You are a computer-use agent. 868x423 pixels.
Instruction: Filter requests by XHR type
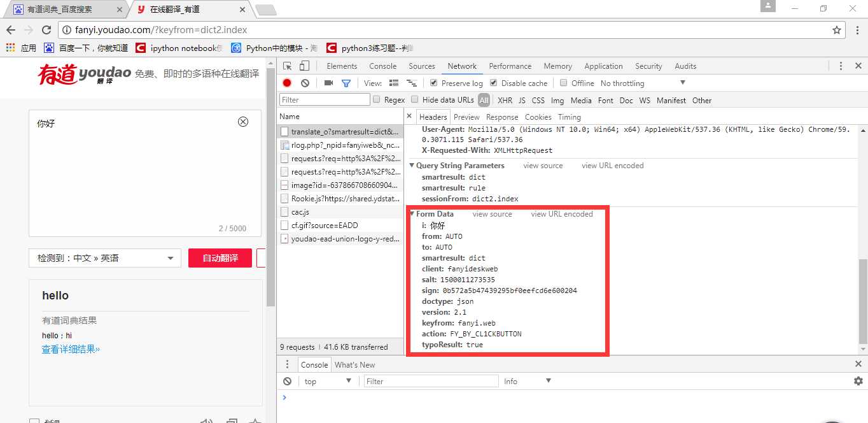coord(505,100)
